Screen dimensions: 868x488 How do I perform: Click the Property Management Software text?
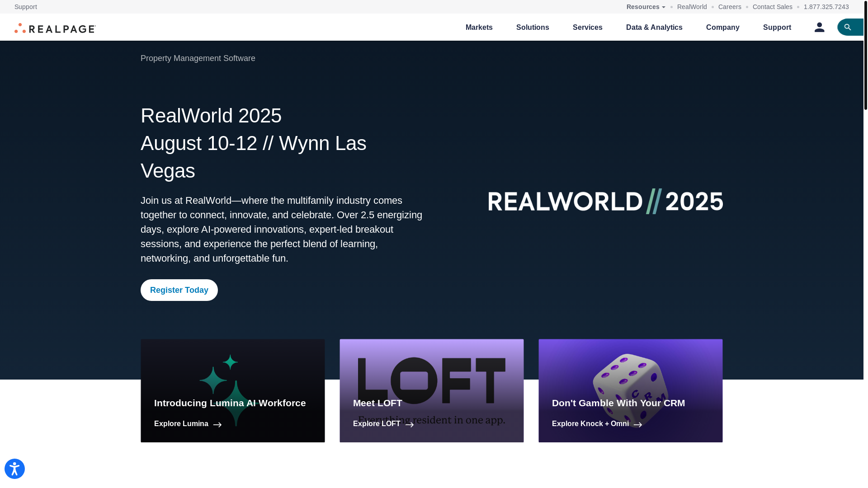point(198,58)
